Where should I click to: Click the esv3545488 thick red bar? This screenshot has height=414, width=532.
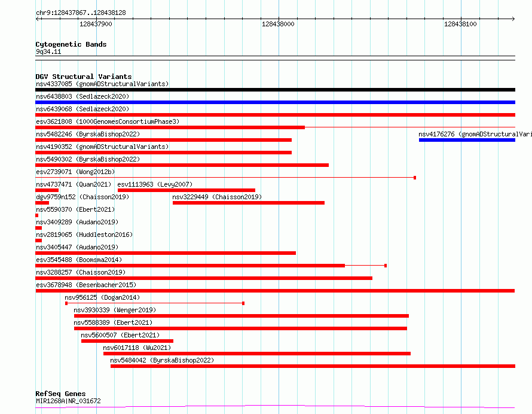[190, 266]
